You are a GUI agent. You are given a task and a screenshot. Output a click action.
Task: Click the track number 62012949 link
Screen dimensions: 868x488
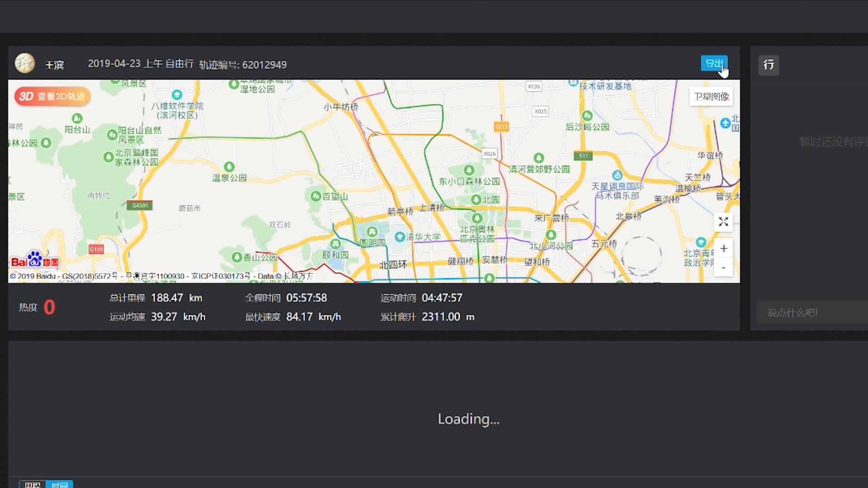tap(264, 65)
